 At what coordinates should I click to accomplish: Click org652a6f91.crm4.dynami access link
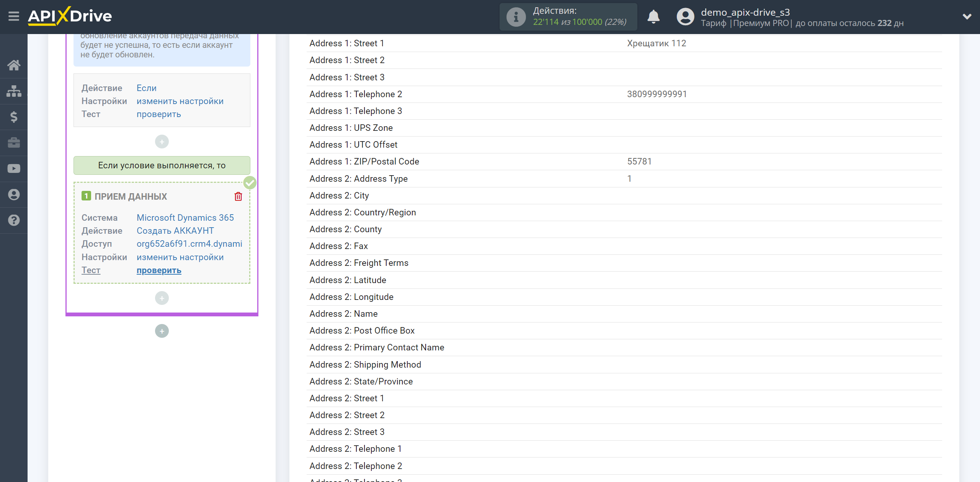tap(189, 244)
